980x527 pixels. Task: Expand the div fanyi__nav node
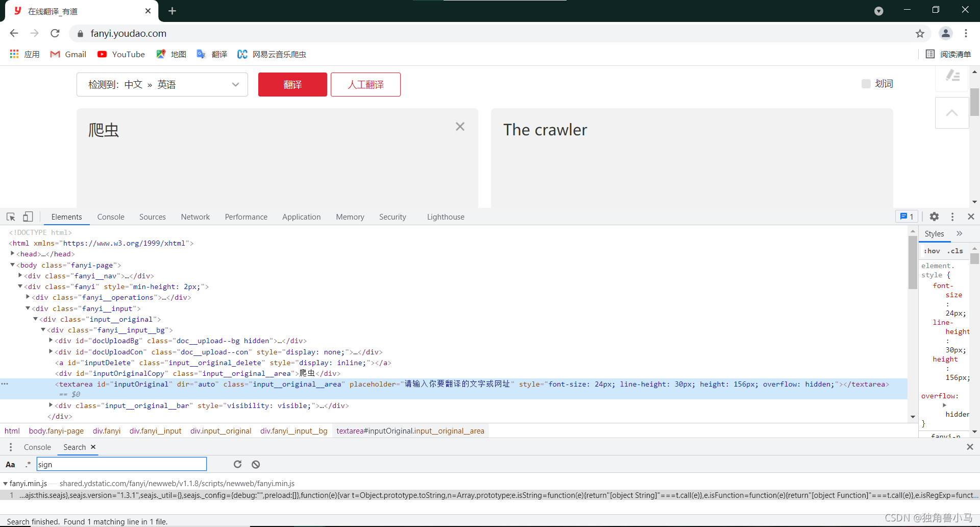(x=20, y=275)
